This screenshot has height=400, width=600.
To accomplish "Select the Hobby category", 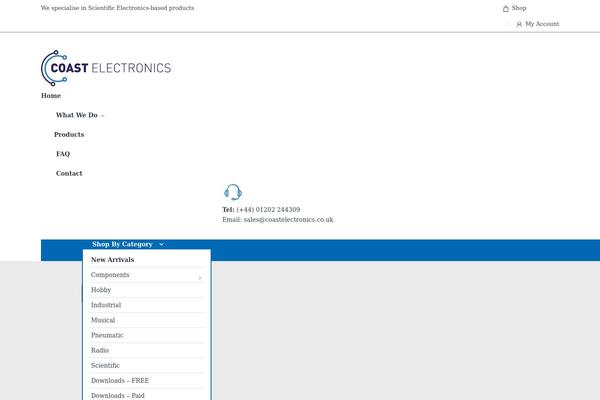I will (101, 290).
